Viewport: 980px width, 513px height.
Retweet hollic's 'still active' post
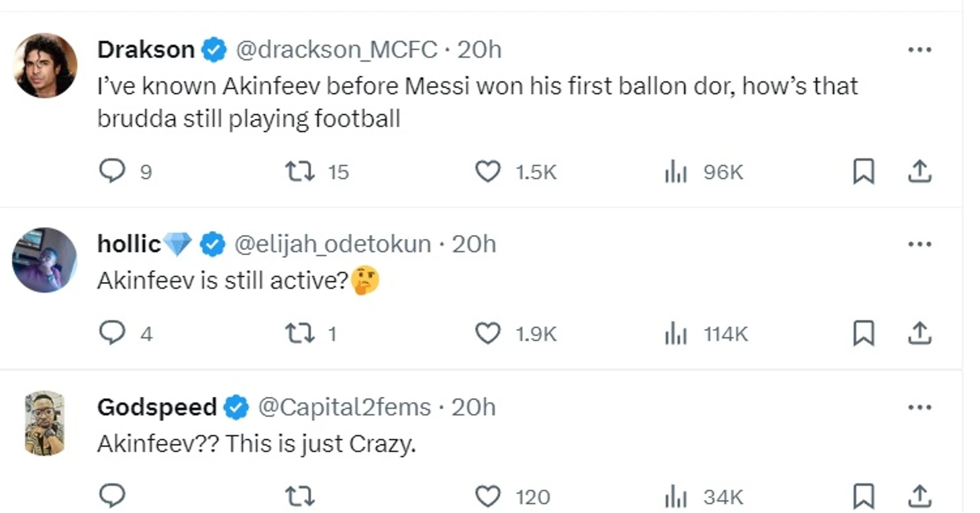300,333
